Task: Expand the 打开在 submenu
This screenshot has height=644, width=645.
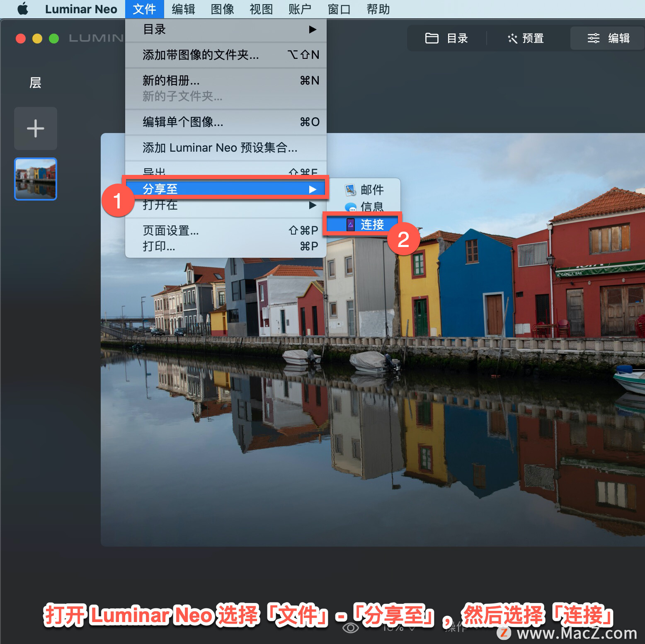Action: pyautogui.click(x=226, y=205)
